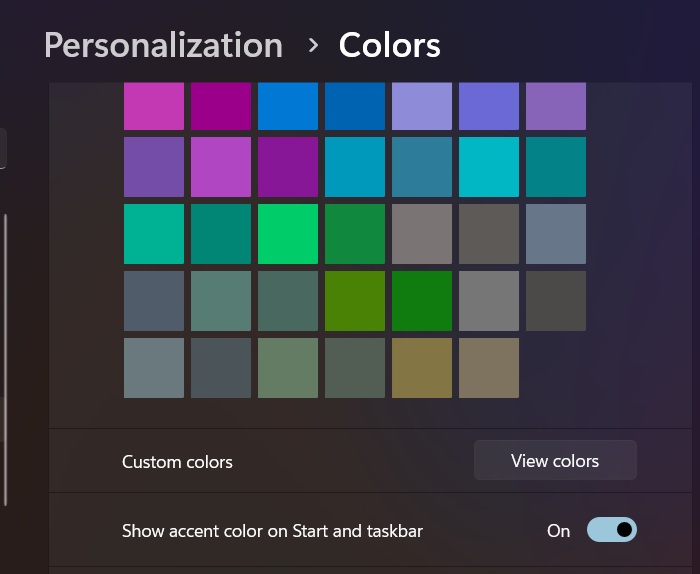Choose the Pale moss gray-green swatch
Screen dimensions: 700x574
[221, 301]
